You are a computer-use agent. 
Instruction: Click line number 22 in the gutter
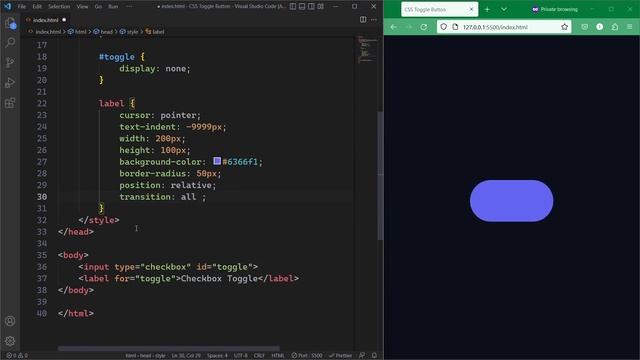point(42,103)
